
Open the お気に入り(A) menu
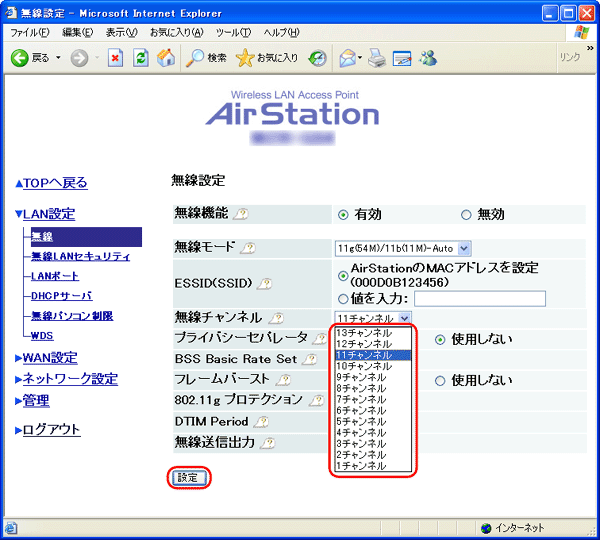(177, 33)
